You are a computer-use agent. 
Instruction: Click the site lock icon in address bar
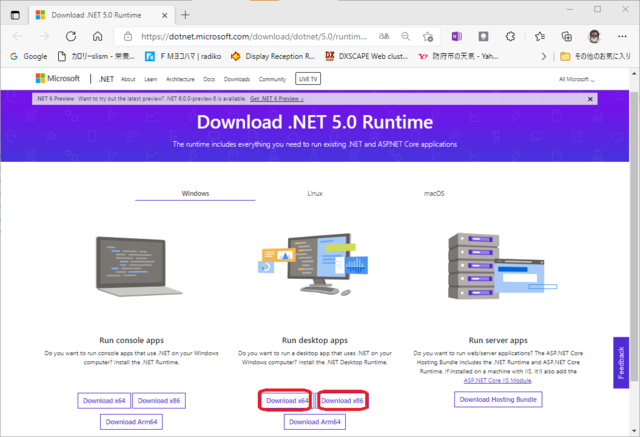click(x=128, y=36)
